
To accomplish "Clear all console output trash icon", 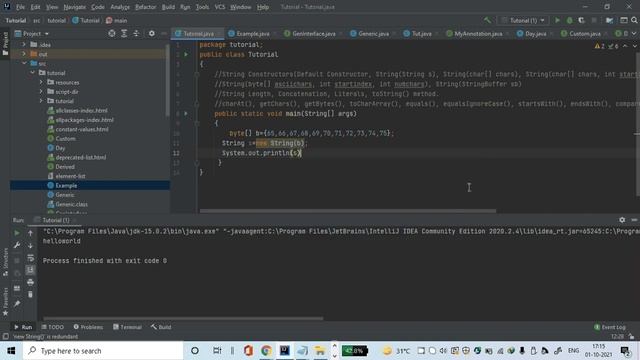I will coord(30,294).
